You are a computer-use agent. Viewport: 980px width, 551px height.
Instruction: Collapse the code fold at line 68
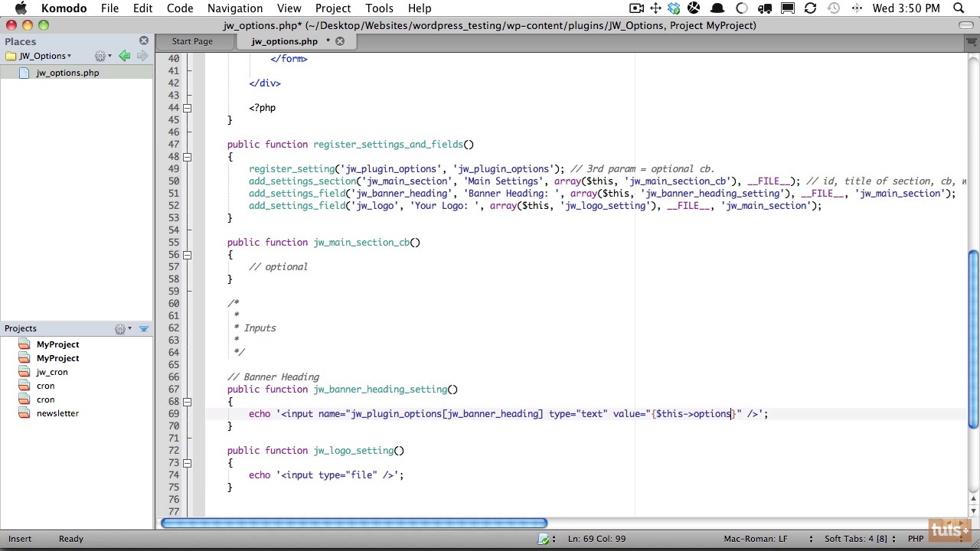[x=187, y=402]
